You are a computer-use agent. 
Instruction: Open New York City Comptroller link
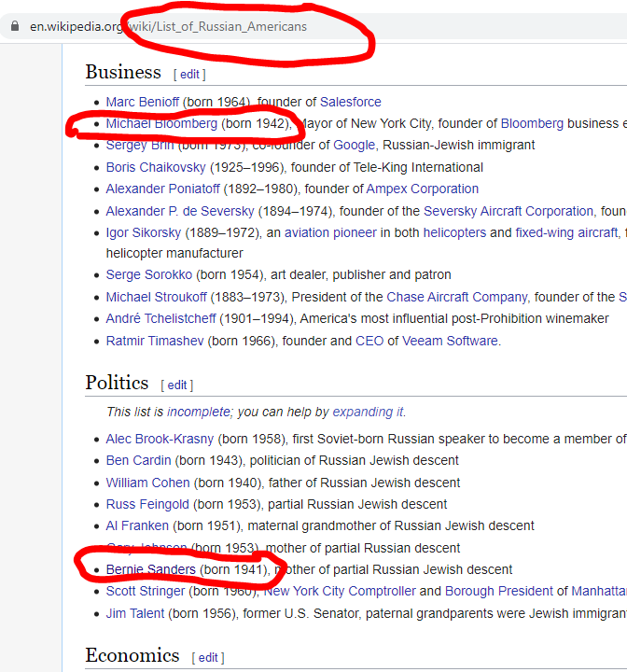point(340,591)
